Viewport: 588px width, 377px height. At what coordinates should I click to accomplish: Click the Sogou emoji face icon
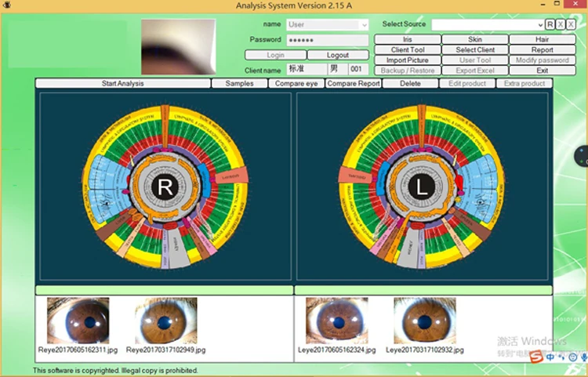tap(573, 357)
